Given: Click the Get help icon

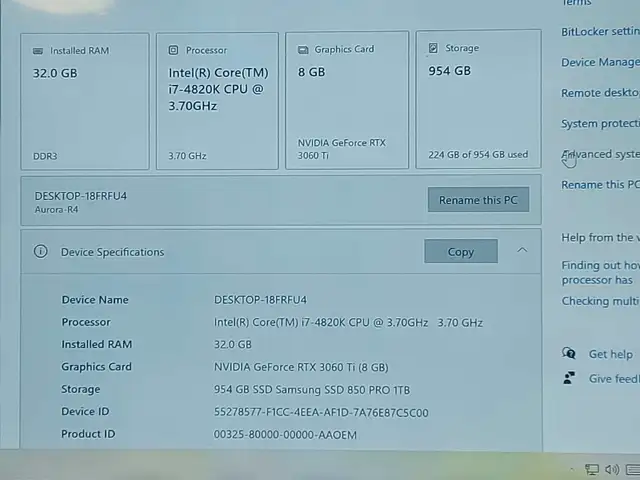Looking at the screenshot, I should [x=569, y=354].
